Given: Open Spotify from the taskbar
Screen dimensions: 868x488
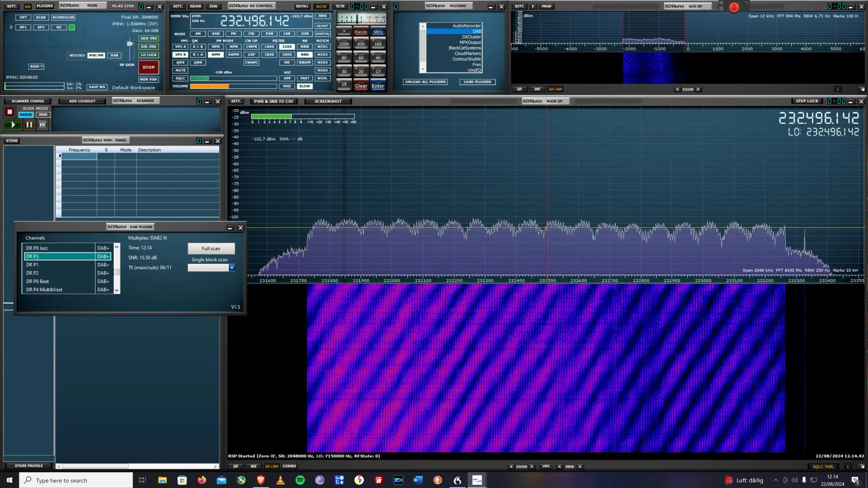Looking at the screenshot, I should click(300, 480).
